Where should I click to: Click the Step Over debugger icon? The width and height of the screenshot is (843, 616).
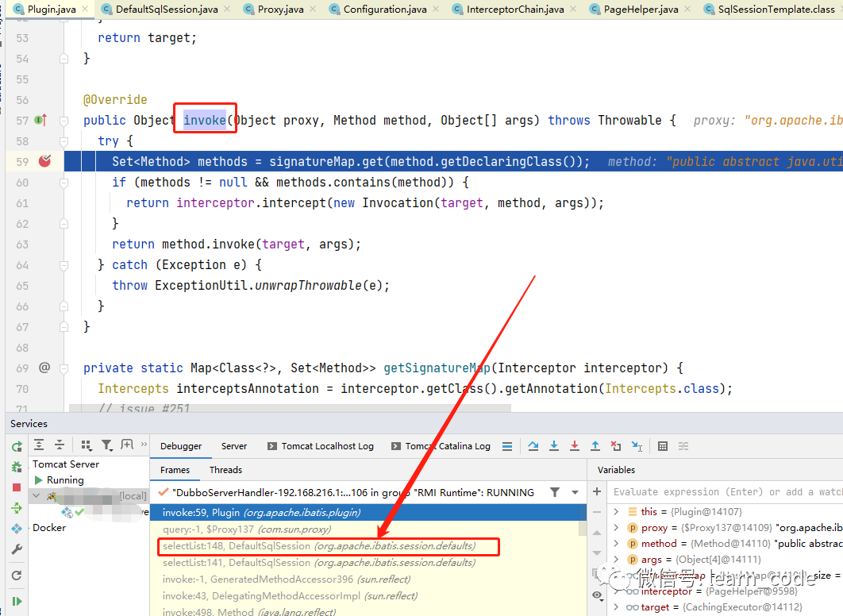click(533, 446)
